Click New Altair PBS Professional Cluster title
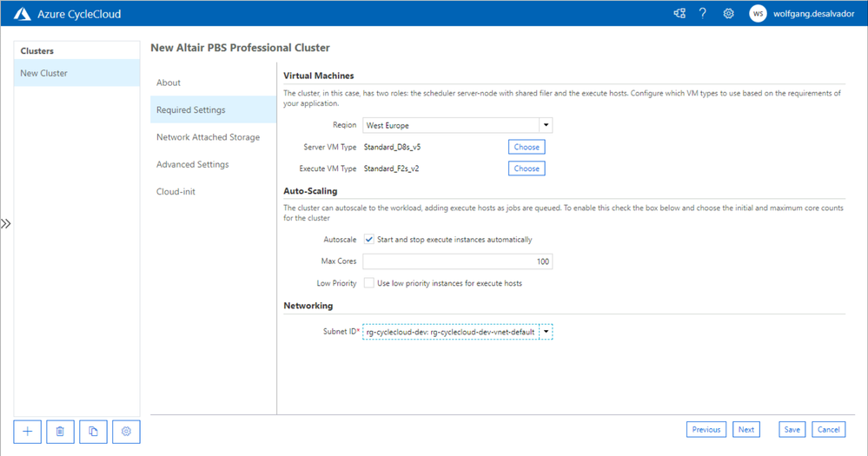 241,48
